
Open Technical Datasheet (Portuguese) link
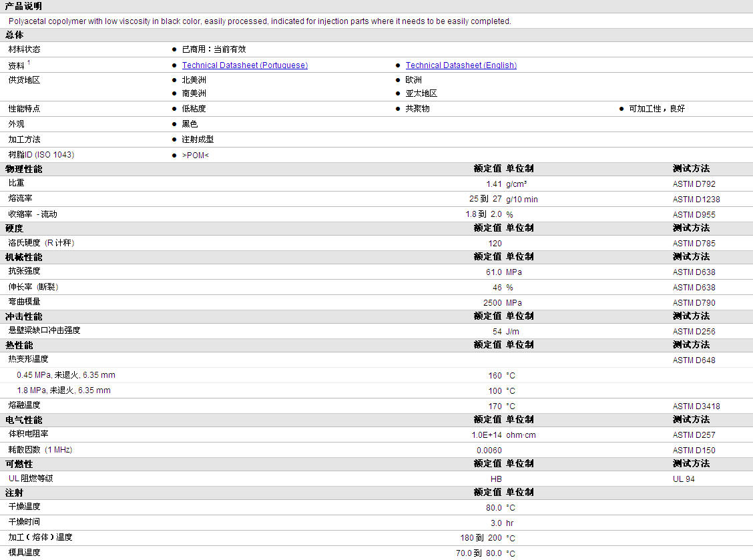click(244, 65)
